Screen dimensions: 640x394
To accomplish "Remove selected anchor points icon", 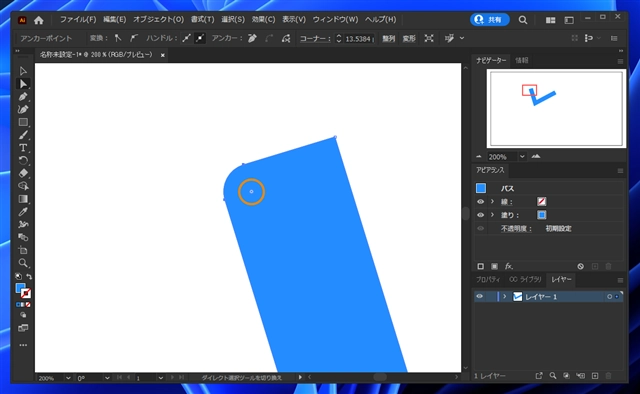I will pyautogui.click(x=252, y=38).
